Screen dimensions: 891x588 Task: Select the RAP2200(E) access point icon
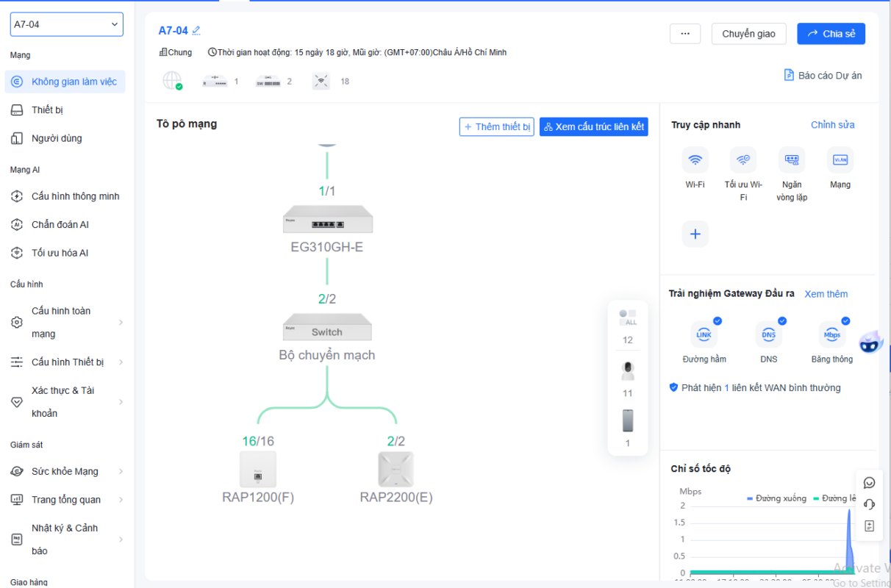pos(396,469)
